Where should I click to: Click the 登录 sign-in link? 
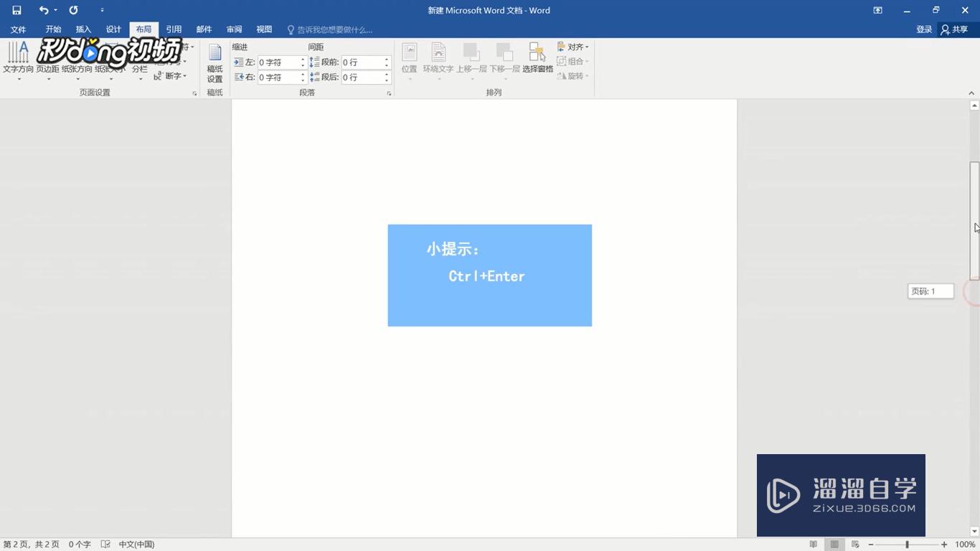click(924, 29)
